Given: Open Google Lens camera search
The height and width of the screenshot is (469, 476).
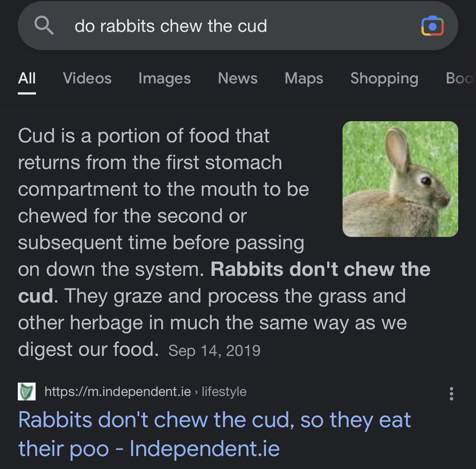Looking at the screenshot, I should (x=432, y=26).
